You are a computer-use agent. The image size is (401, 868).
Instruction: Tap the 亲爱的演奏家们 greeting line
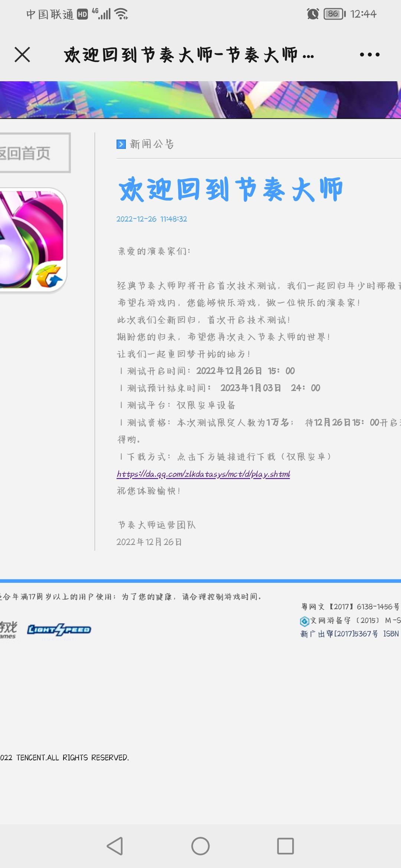click(154, 251)
